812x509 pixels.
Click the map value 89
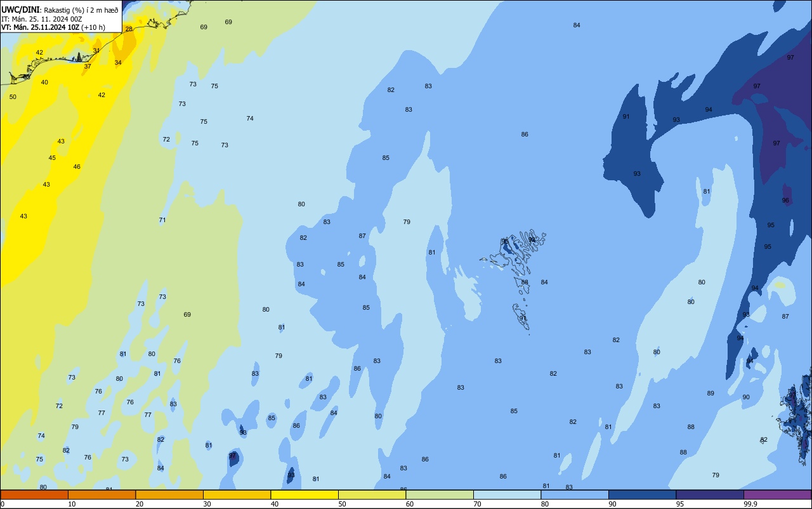click(x=710, y=393)
